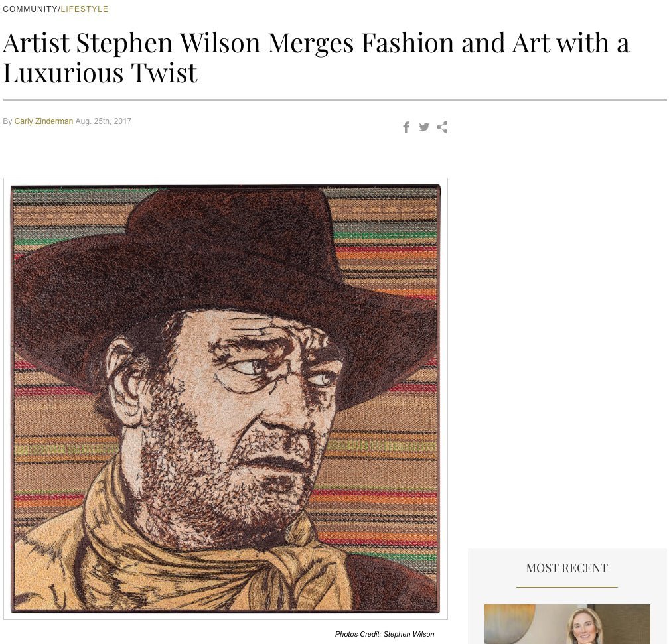Click the Aug. 25th, 2017 publish date

click(x=104, y=121)
